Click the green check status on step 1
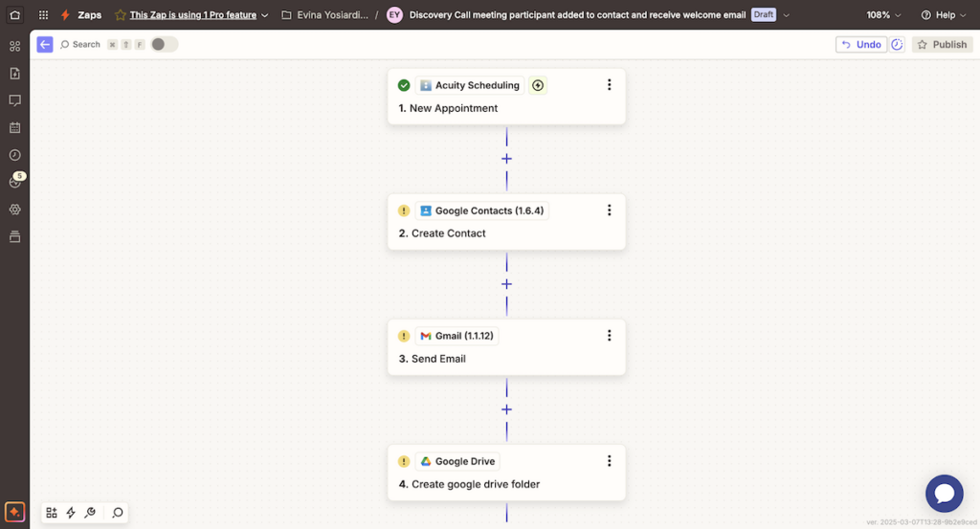980x529 pixels. [x=404, y=85]
